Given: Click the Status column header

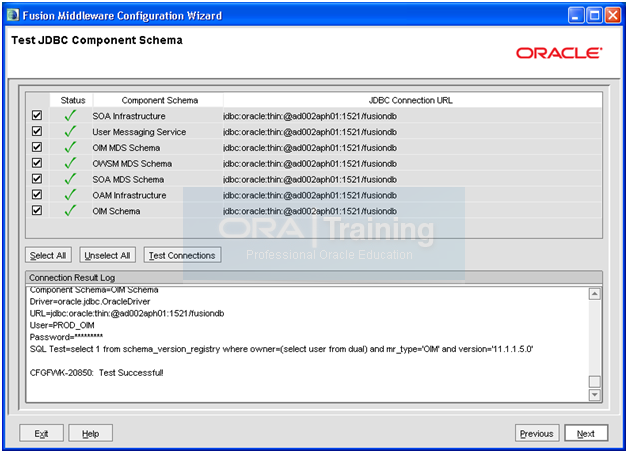Looking at the screenshot, I should 72,100.
